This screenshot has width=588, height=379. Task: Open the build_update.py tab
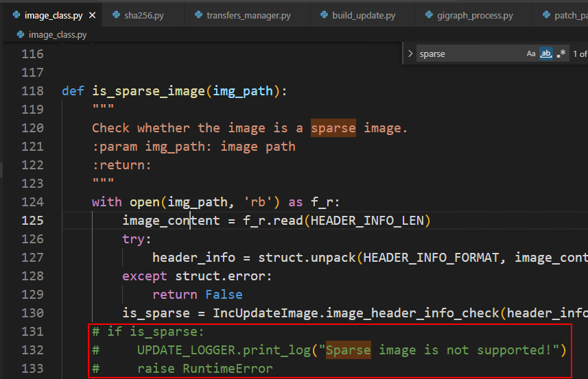[x=364, y=15]
